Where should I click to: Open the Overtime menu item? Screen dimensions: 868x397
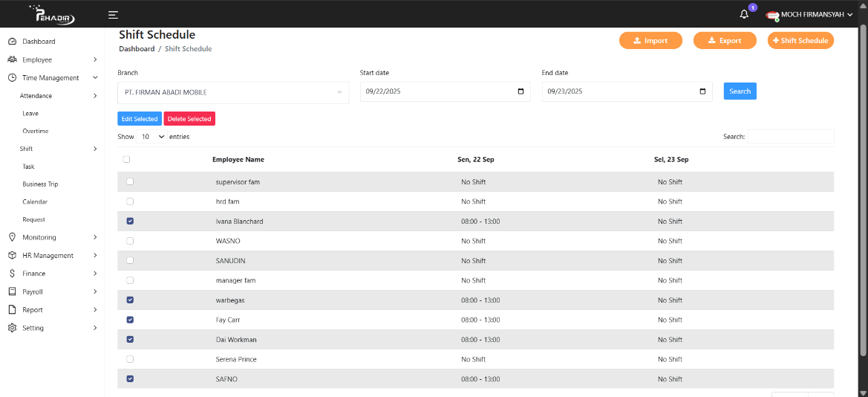(x=36, y=131)
